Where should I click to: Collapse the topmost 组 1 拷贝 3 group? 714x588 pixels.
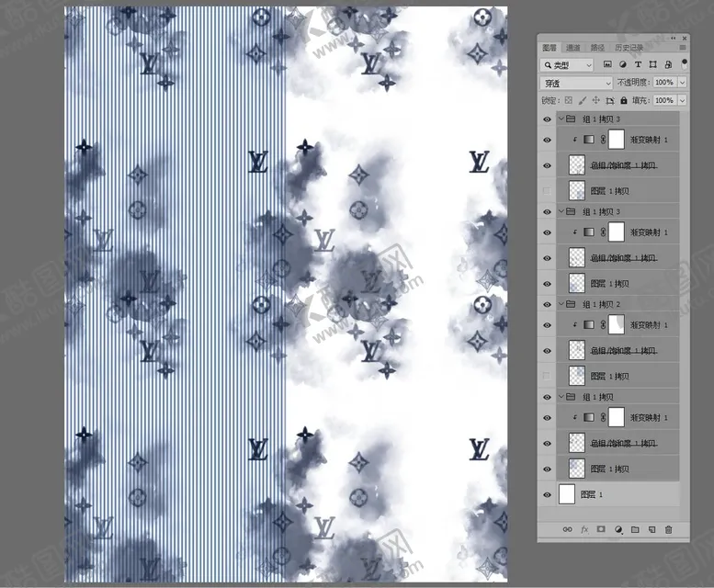pos(561,119)
